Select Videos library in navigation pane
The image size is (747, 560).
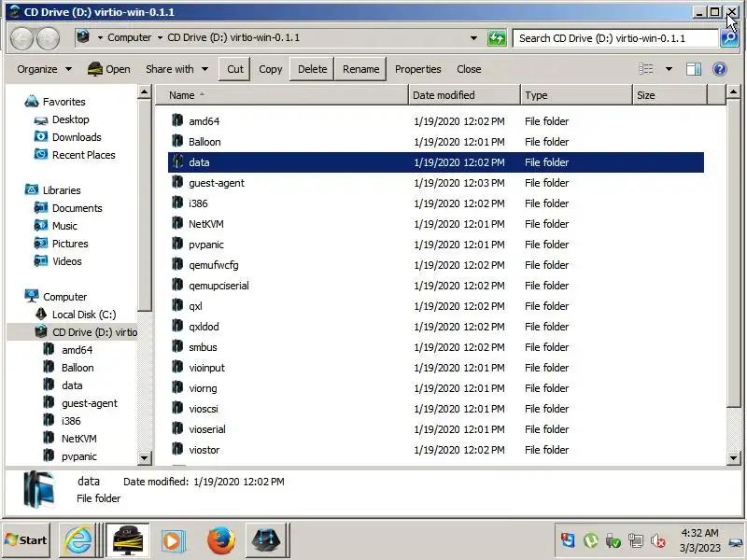[66, 260]
